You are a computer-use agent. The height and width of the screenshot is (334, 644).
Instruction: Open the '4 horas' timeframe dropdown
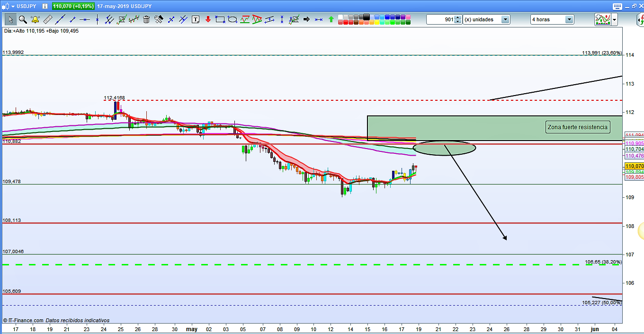point(569,19)
